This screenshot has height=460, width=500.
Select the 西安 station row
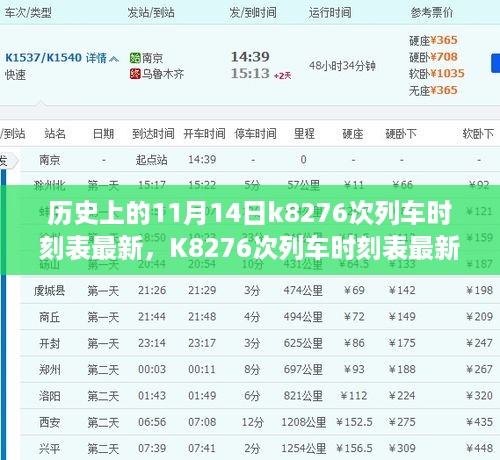point(260,422)
